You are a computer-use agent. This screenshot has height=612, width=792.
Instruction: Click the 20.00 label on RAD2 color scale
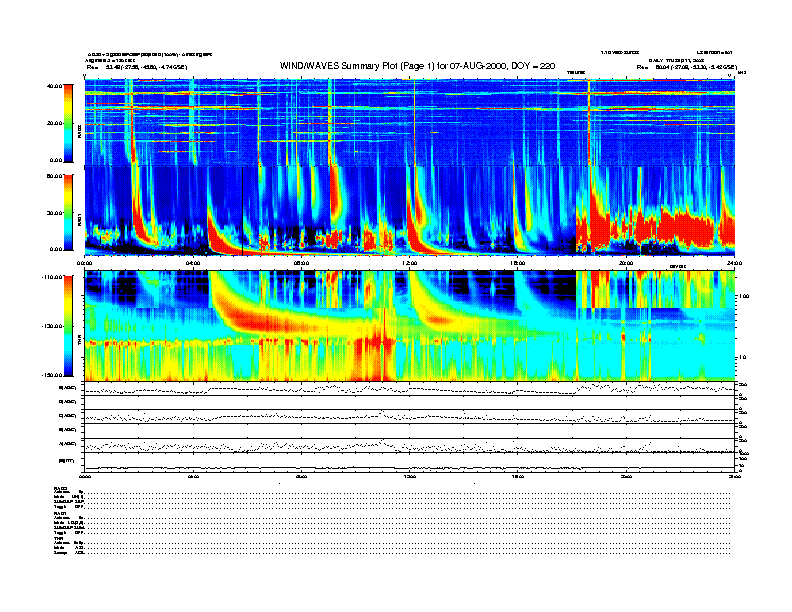55,123
